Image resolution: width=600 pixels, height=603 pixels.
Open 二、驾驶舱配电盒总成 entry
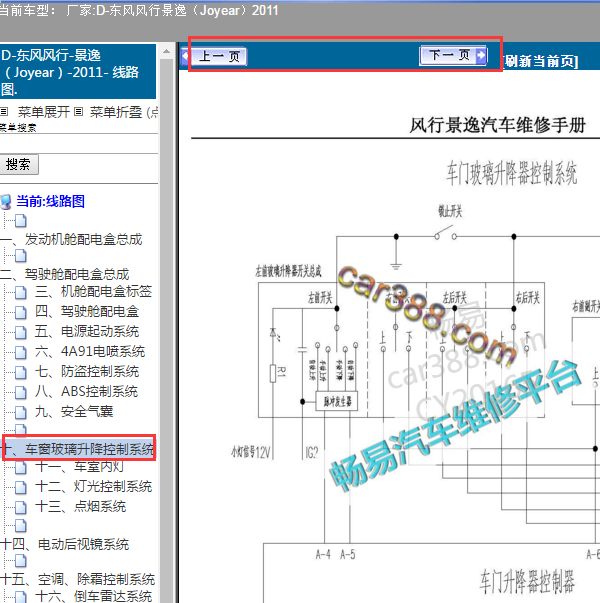65,274
